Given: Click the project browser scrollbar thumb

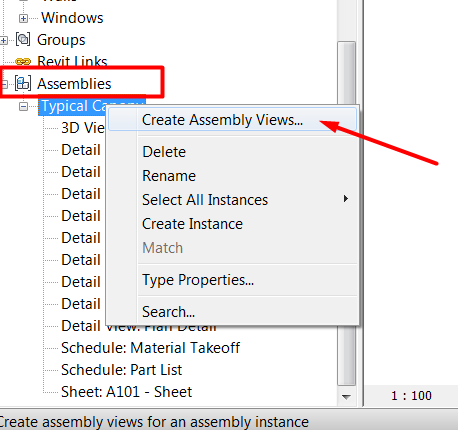Looking at the screenshot, I should (346, 213).
